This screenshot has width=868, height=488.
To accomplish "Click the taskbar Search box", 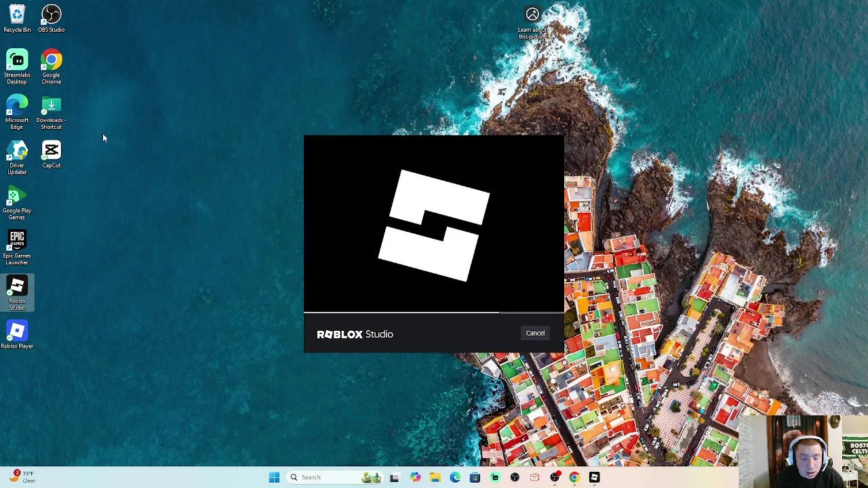I will [335, 477].
